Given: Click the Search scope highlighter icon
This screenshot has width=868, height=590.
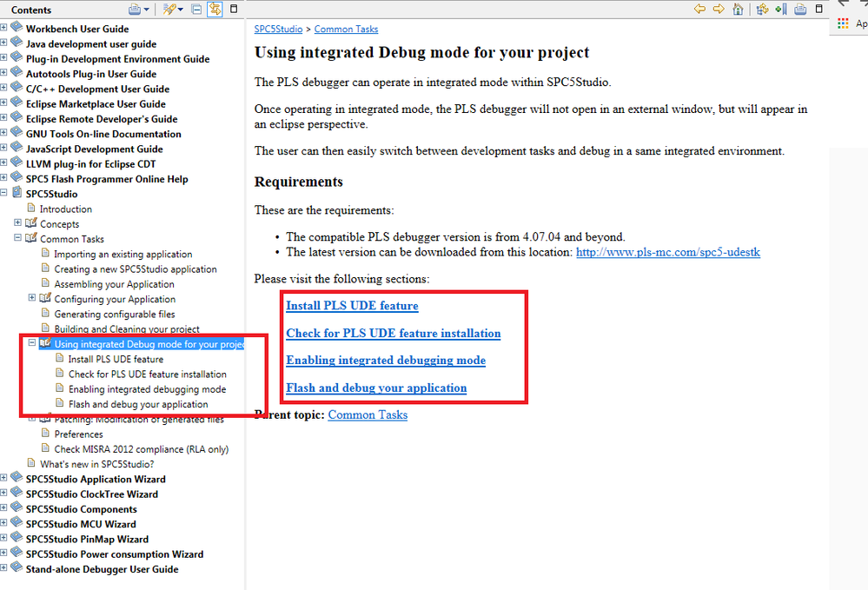Looking at the screenshot, I should pos(169,10).
